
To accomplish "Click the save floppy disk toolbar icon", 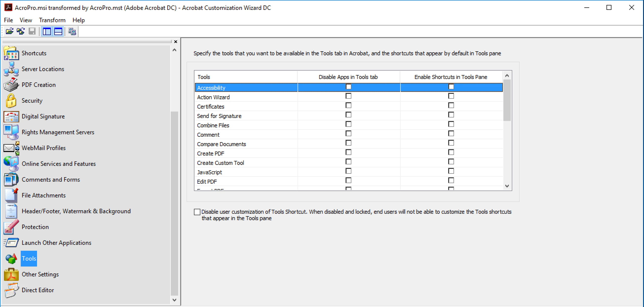I will click(32, 31).
